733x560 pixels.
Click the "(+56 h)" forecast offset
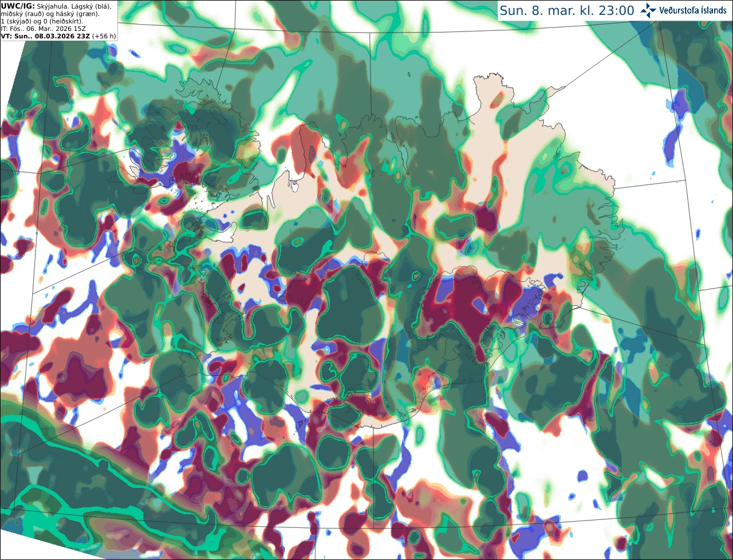(x=104, y=36)
